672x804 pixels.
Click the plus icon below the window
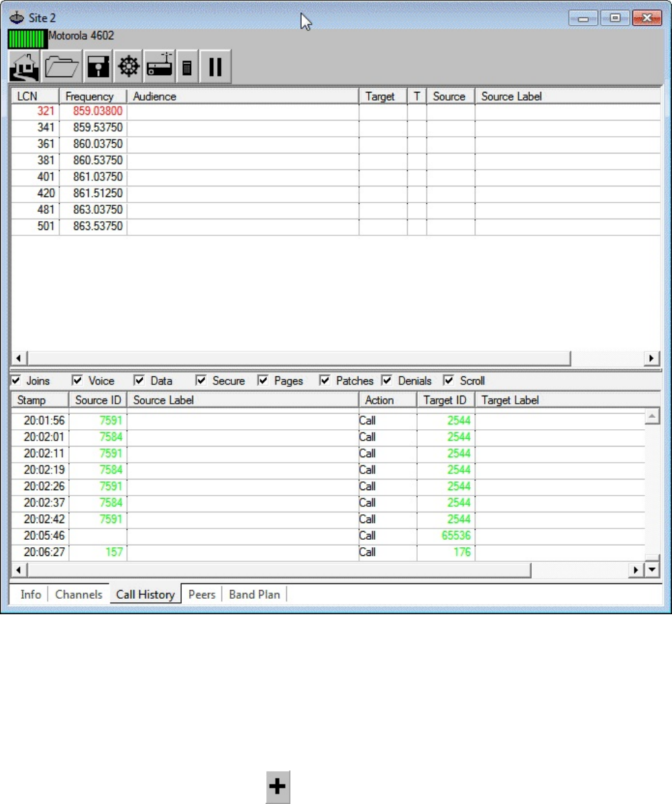click(x=278, y=786)
